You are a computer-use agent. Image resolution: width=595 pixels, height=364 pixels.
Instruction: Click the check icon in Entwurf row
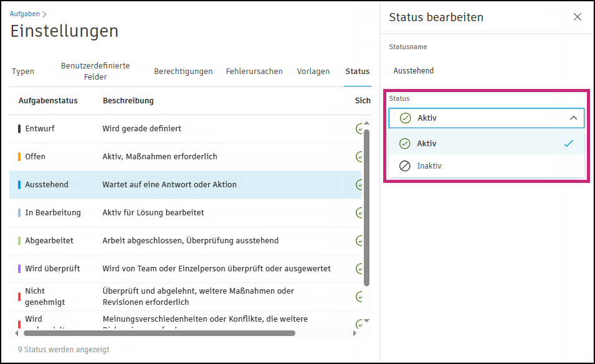[359, 129]
